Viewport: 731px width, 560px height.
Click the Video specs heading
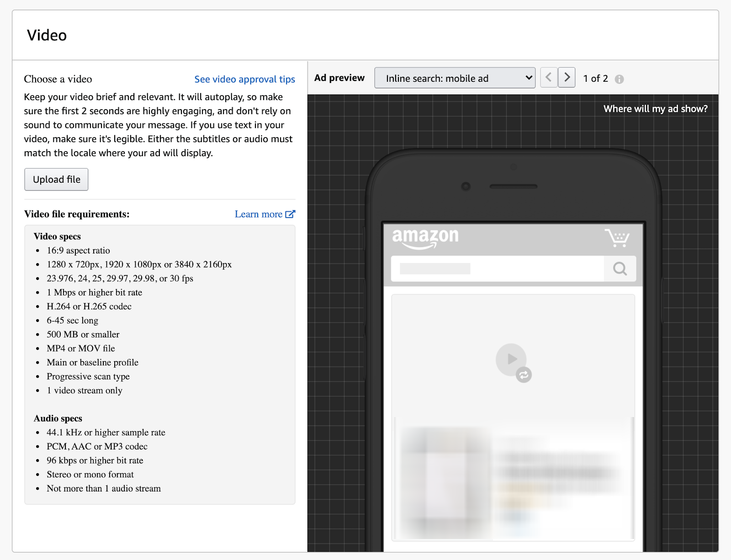pos(57,236)
